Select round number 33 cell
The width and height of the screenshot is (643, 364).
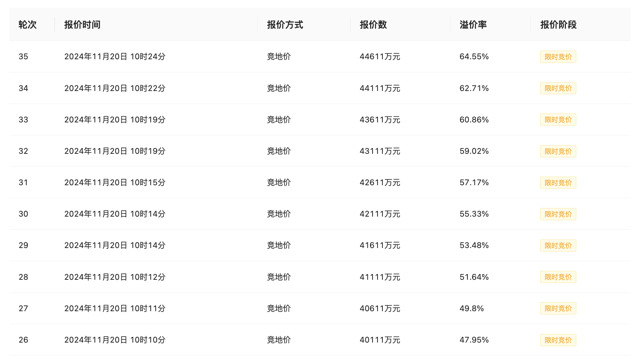(x=24, y=120)
